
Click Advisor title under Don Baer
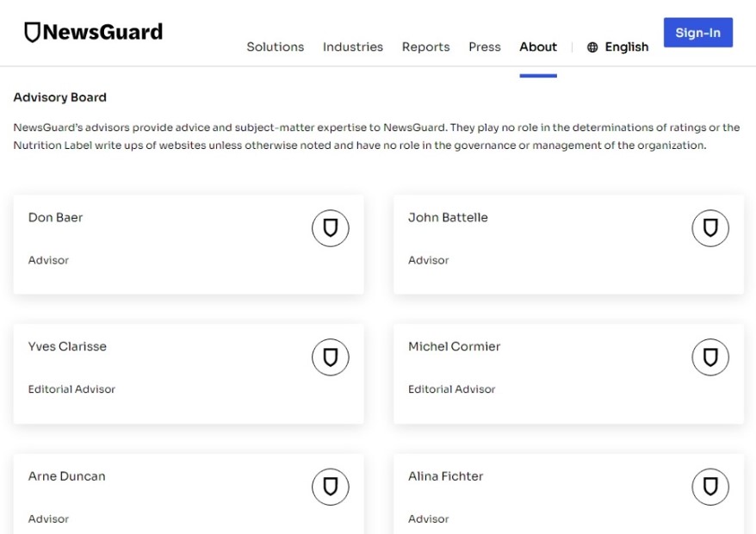49,260
